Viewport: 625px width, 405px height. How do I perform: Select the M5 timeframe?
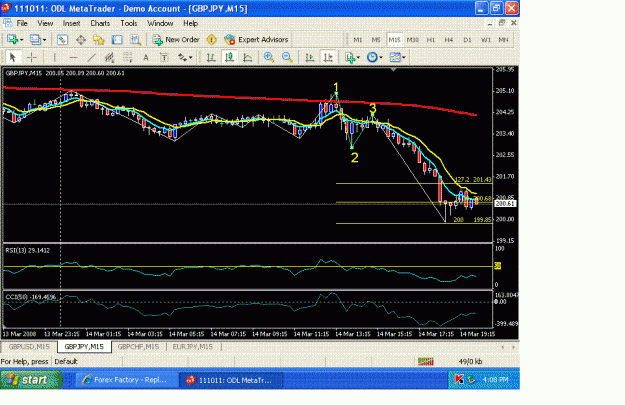coord(376,40)
